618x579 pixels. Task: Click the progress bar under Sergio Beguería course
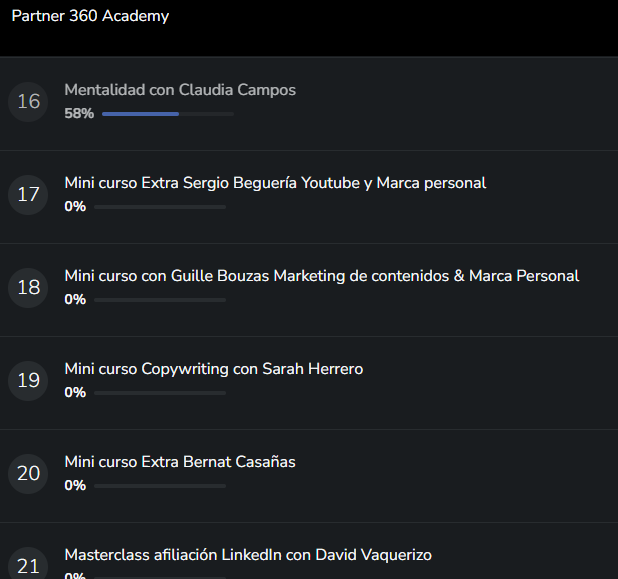coord(159,207)
